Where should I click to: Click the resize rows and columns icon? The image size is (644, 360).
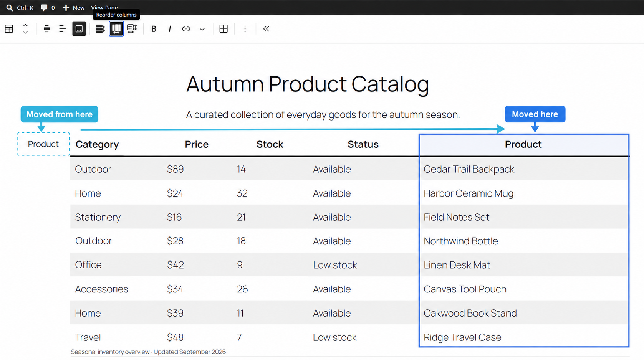132,29
